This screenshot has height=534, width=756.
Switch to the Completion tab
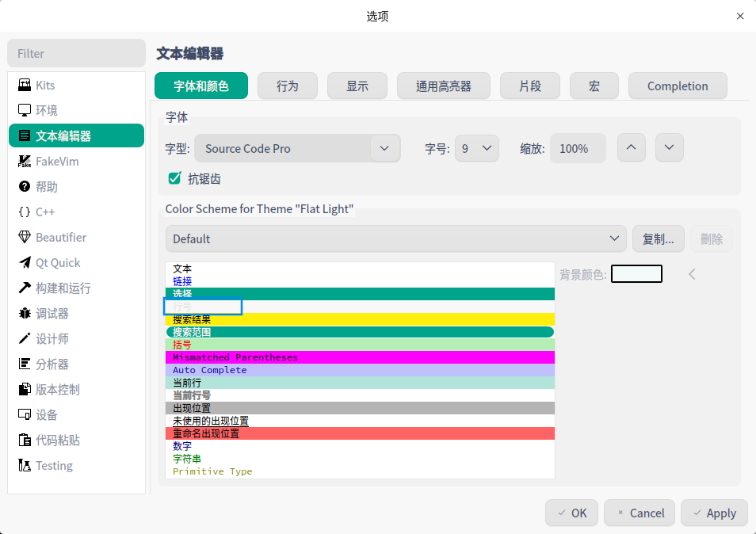click(678, 86)
